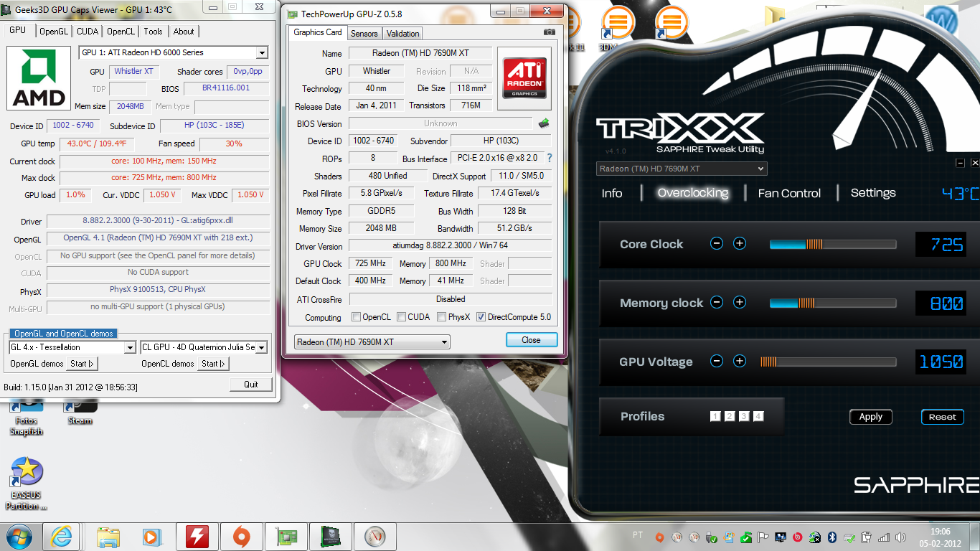Switch to GPU-Z taskbar icon
The image size is (980, 551).
[285, 537]
